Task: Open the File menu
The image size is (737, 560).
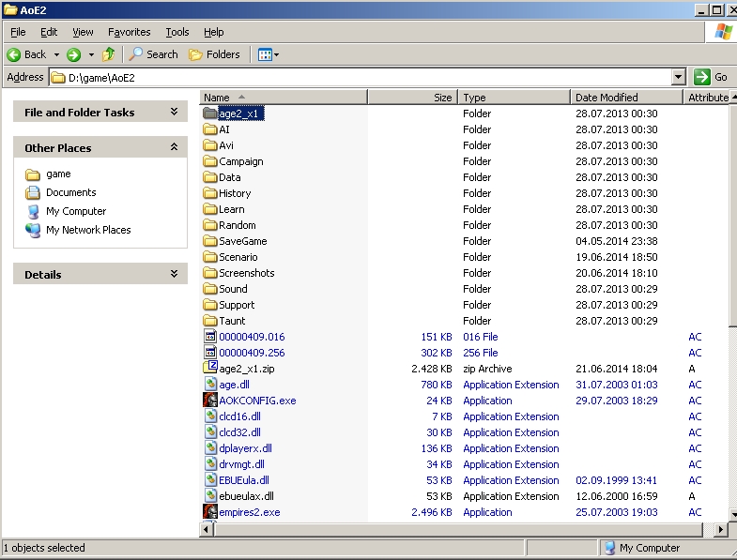Action: [x=18, y=32]
